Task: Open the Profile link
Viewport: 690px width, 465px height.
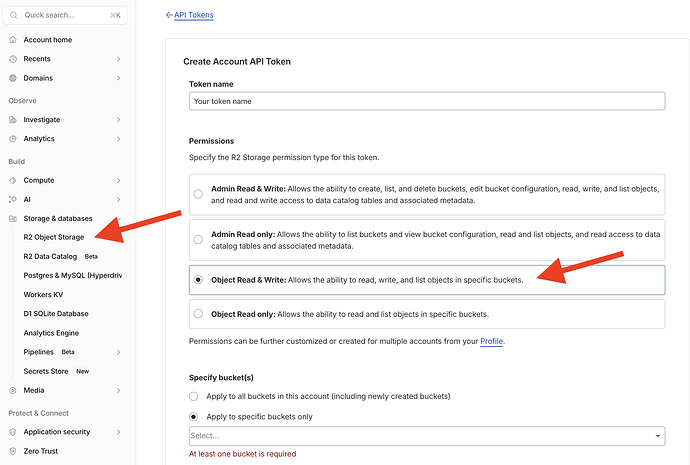Action: 491,341
